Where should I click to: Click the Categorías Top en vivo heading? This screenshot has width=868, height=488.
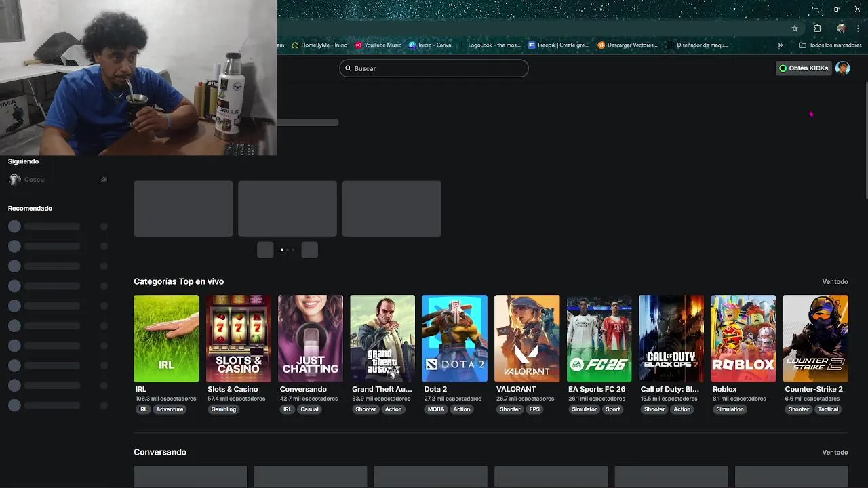178,281
